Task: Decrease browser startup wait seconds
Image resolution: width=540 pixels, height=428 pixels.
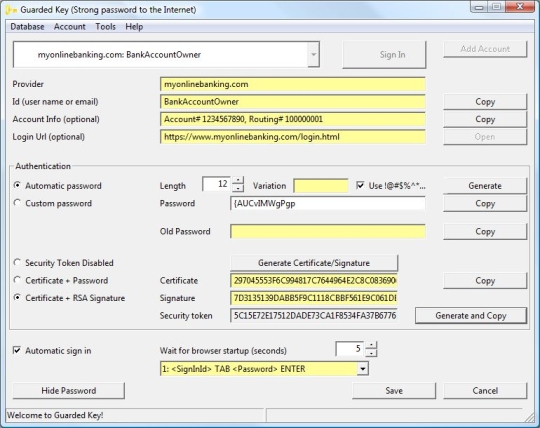Action: tap(371, 353)
